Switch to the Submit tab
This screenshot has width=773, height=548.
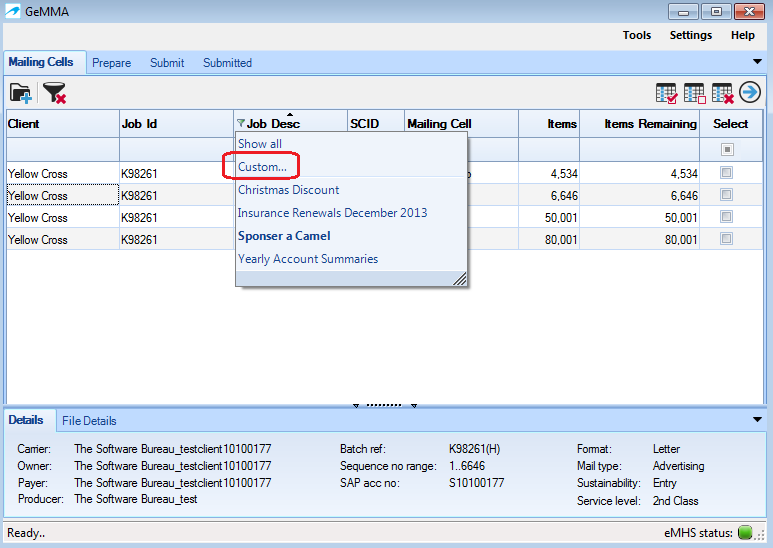(167, 63)
